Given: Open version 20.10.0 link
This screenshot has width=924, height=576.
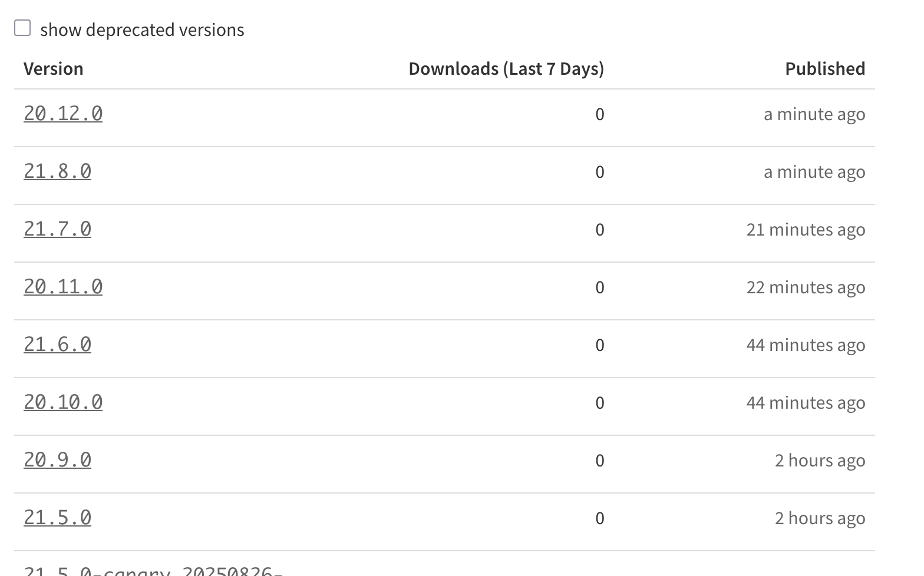Looking at the screenshot, I should pyautogui.click(x=63, y=402).
